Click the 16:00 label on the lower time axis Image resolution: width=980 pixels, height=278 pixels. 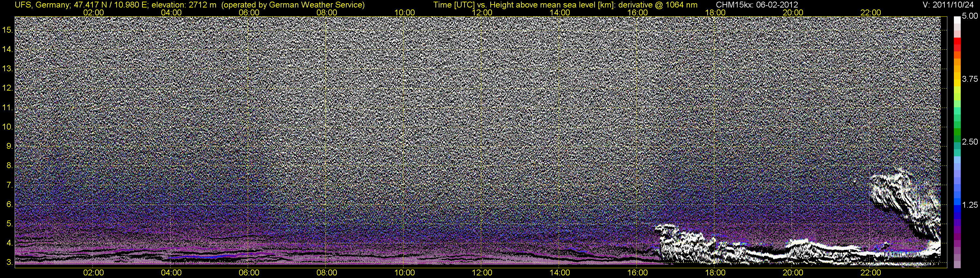point(638,273)
